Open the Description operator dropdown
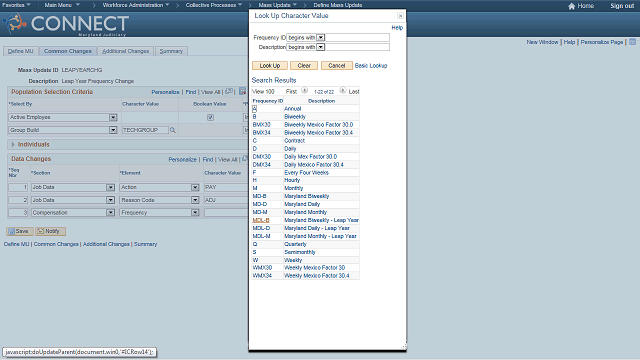640x360 pixels. pos(321,47)
